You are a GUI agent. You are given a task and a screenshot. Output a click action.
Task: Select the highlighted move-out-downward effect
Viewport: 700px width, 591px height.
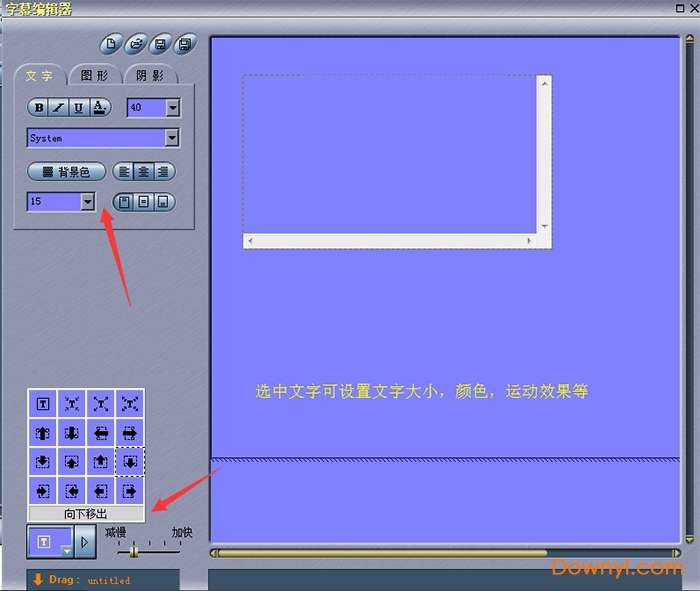pyautogui.click(x=129, y=462)
